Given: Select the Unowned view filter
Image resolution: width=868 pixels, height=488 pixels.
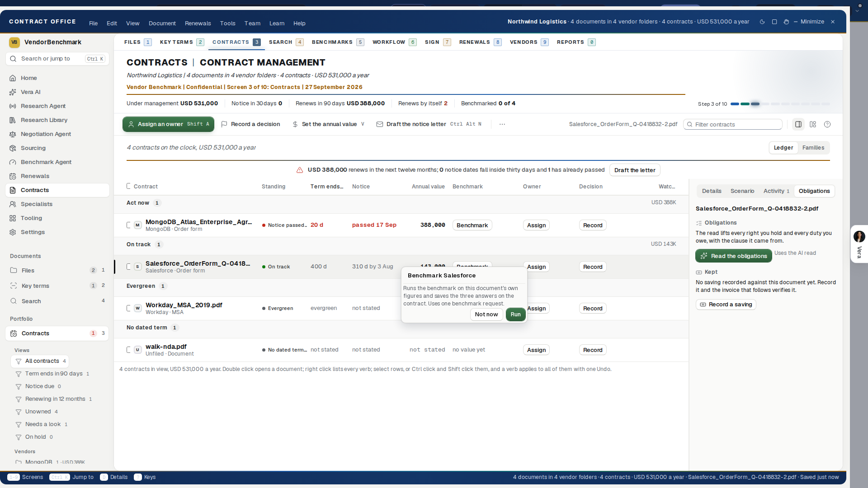Looking at the screenshot, I should point(38,412).
